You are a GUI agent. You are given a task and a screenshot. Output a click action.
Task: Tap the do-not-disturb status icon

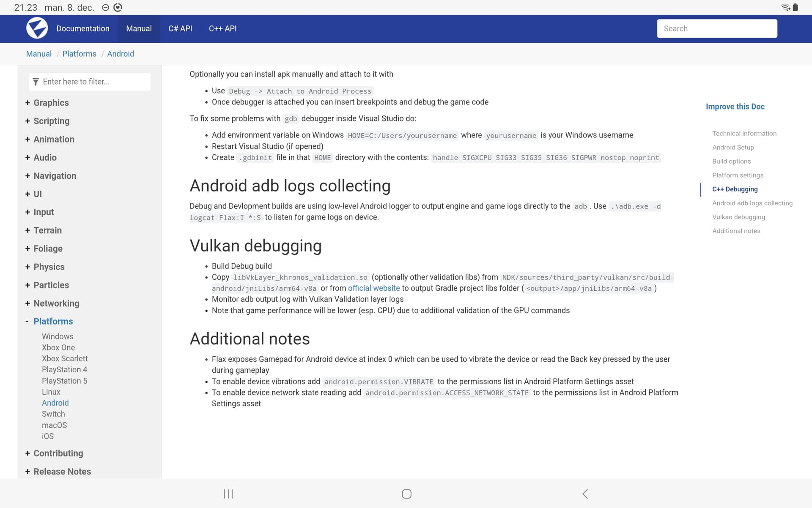click(106, 8)
